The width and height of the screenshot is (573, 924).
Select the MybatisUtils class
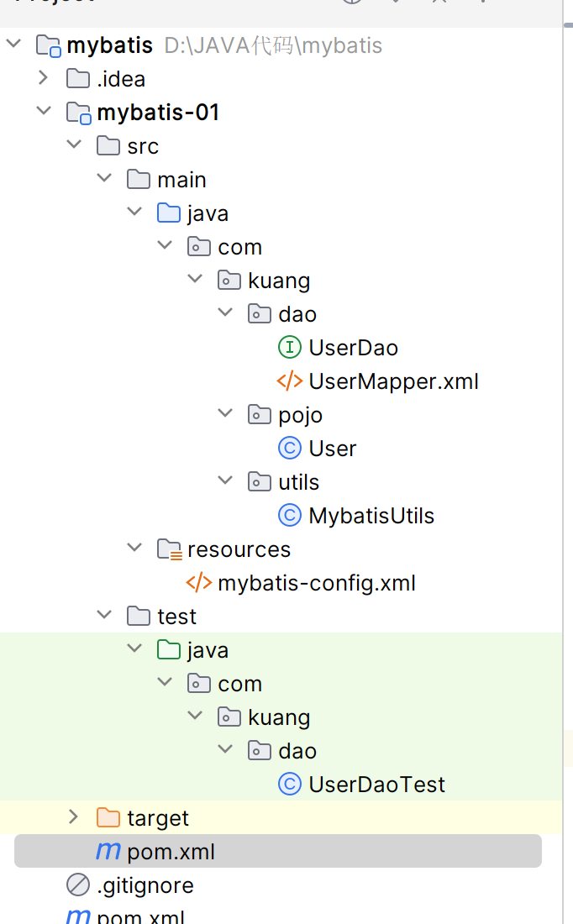tap(371, 516)
